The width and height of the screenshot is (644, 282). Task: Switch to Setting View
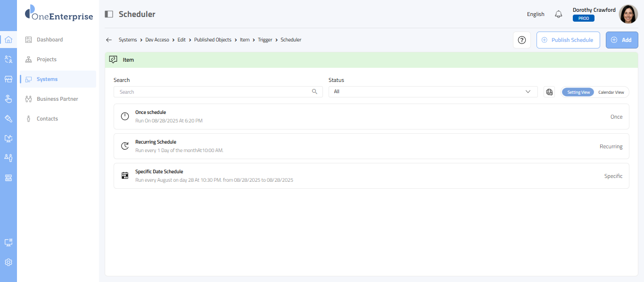(x=578, y=92)
